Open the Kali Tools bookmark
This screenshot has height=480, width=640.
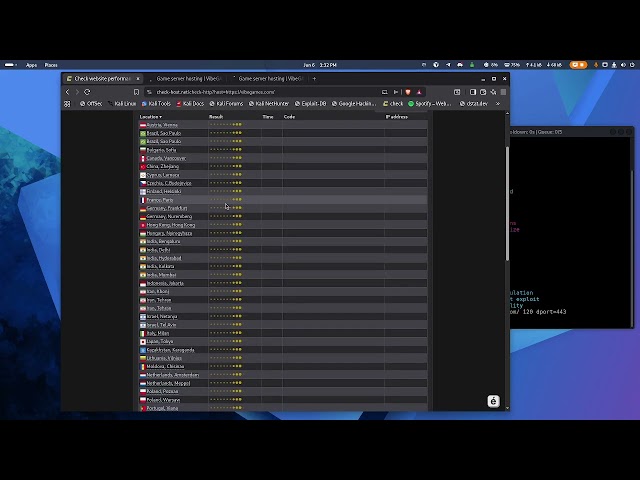tap(156, 104)
